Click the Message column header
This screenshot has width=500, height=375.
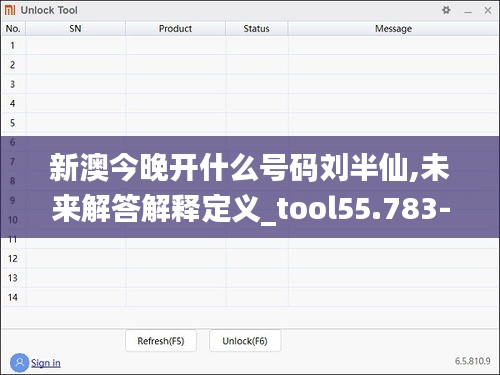393,29
